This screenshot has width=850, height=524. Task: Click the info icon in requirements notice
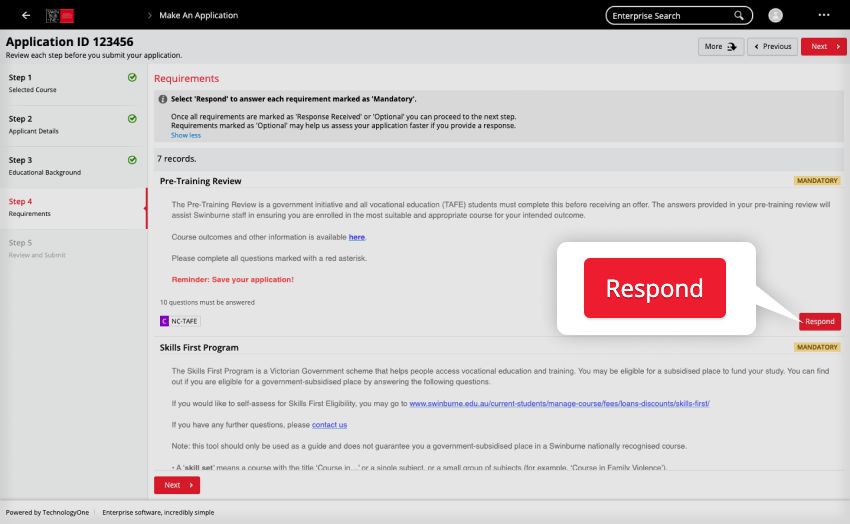tap(163, 100)
